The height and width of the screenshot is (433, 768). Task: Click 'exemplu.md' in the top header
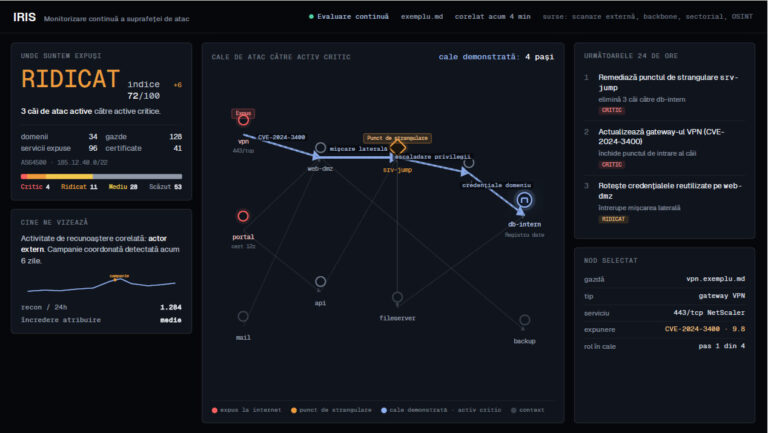(x=422, y=17)
